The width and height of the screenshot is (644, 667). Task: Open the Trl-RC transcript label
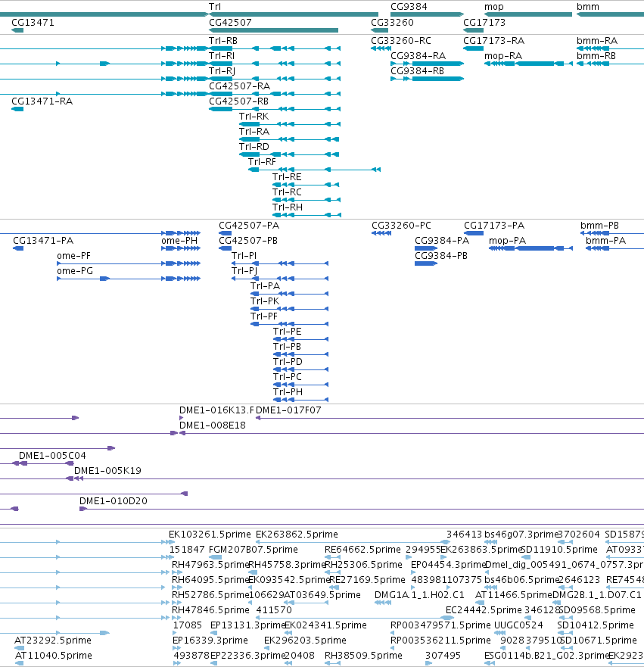[287, 192]
